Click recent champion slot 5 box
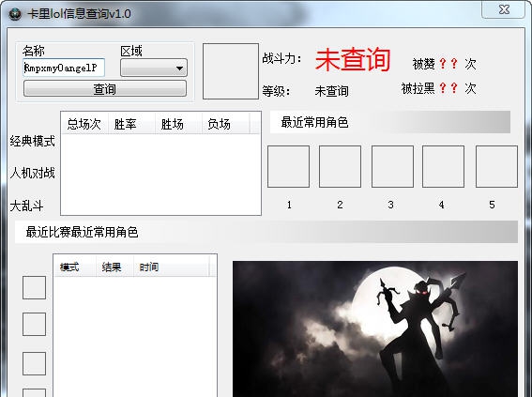 496,167
